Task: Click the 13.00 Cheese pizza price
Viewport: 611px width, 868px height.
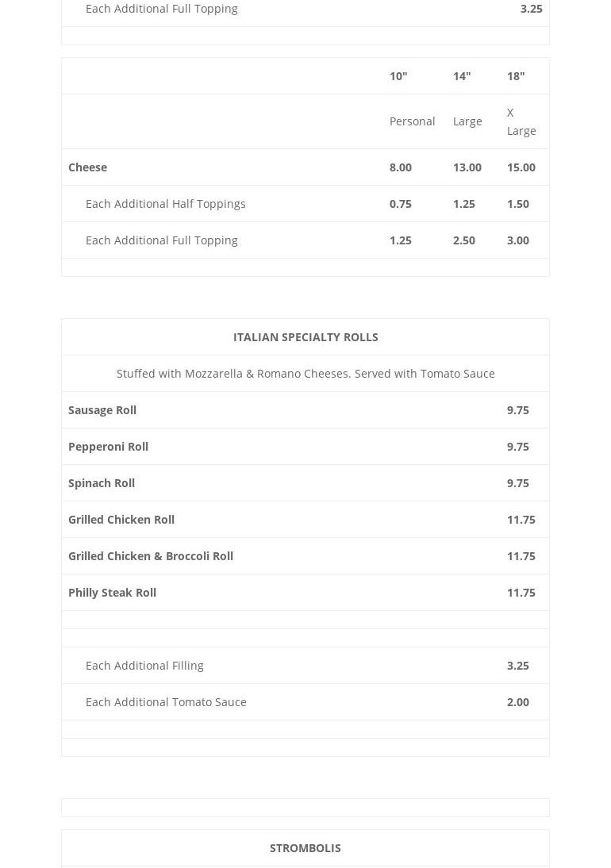Action: pyautogui.click(x=467, y=167)
